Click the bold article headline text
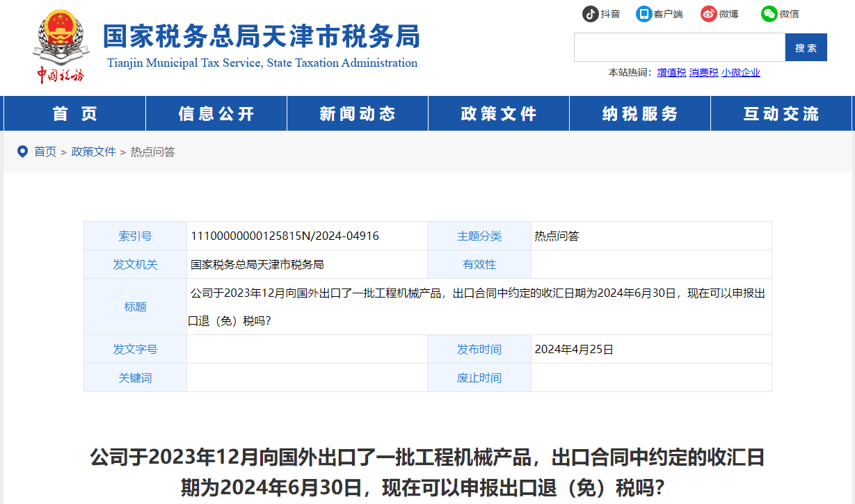This screenshot has height=504, width=855. (x=427, y=473)
